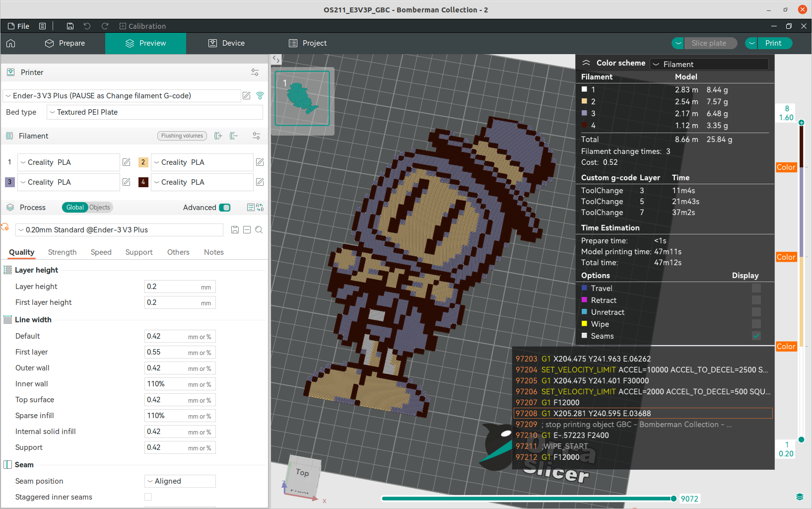Collapse the sidebar with the arrow icon
This screenshot has height=509, width=812.
click(x=276, y=59)
